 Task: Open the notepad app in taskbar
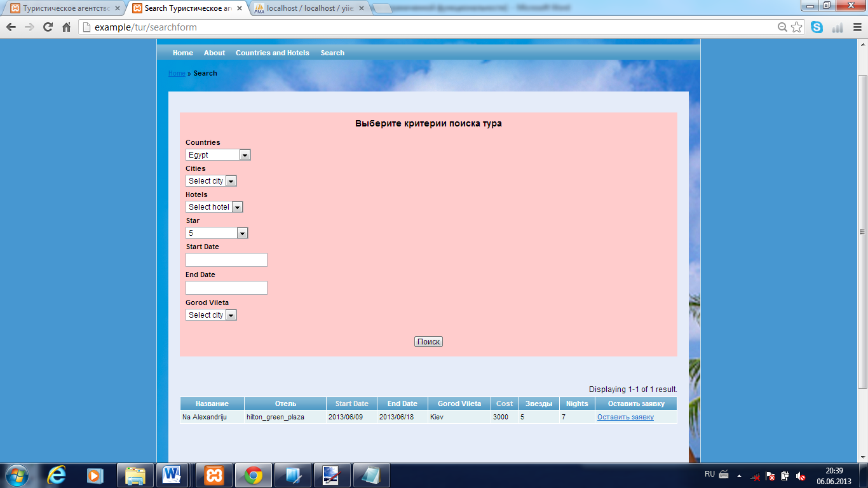pos(372,475)
